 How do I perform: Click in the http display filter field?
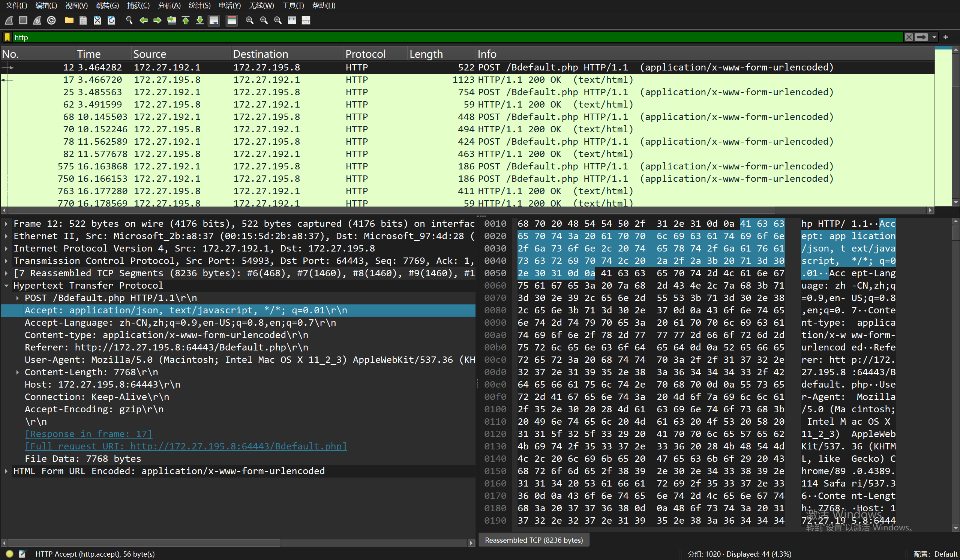[x=457, y=37]
